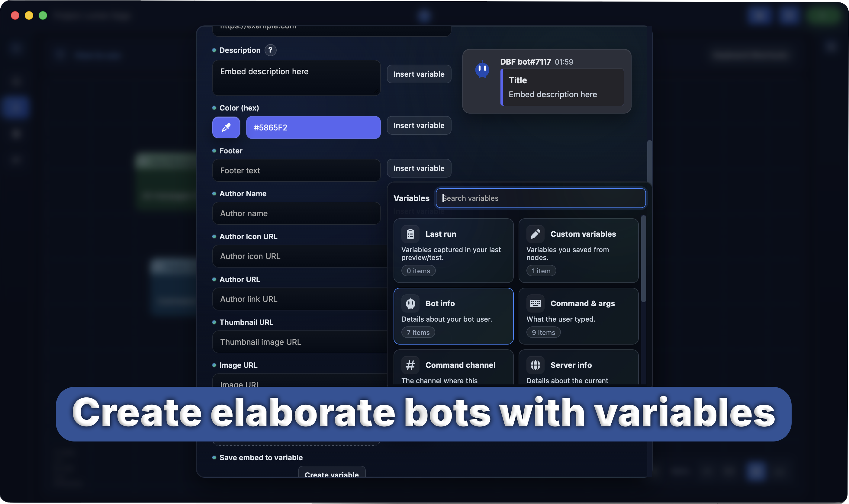The image size is (849, 504).
Task: Focus the Search variables input
Action: (x=540, y=198)
